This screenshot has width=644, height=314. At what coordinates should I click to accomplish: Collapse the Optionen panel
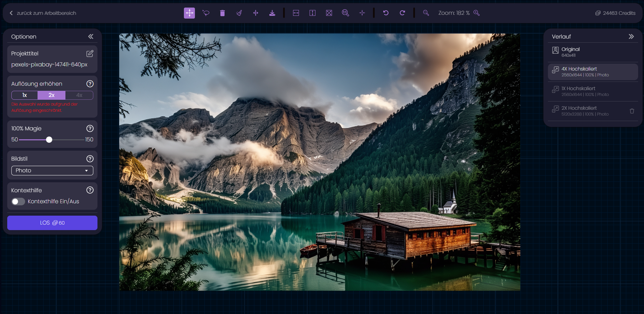click(91, 36)
